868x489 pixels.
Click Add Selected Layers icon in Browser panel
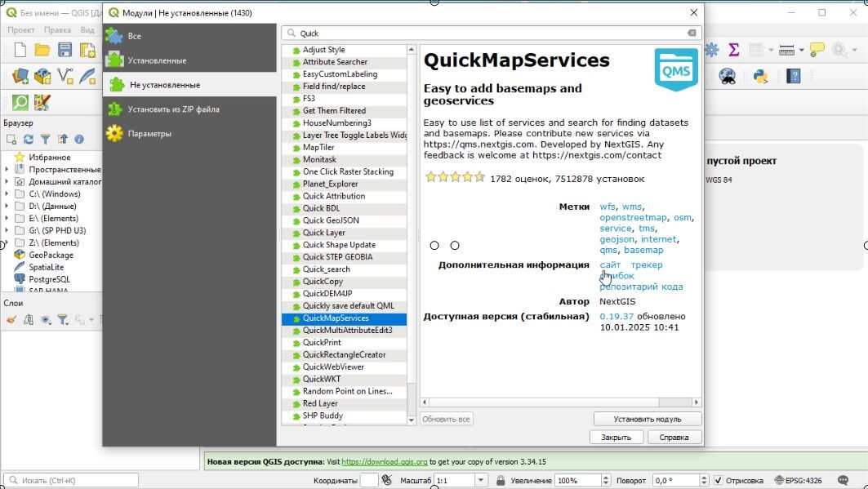(11, 140)
